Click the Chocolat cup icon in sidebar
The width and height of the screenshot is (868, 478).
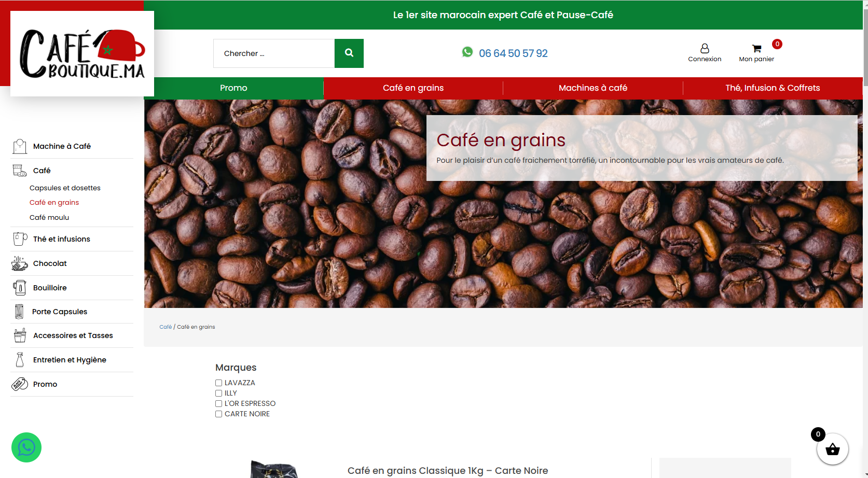[x=19, y=263]
